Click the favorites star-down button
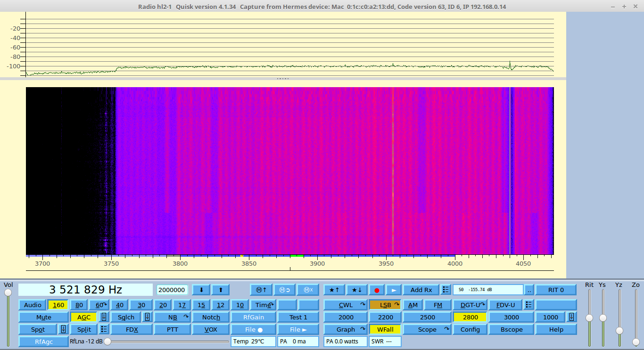Screen dimensions: 644x350 pyautogui.click(x=357, y=290)
